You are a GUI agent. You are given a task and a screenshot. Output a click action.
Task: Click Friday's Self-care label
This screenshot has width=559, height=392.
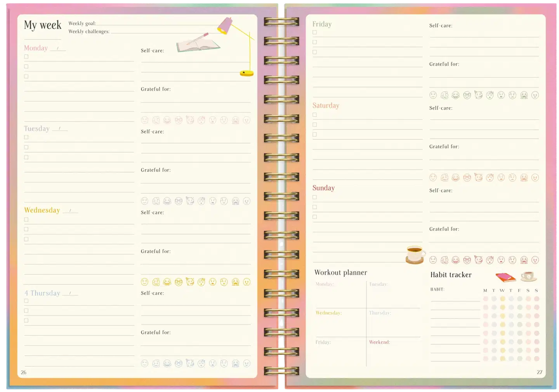pyautogui.click(x=441, y=26)
